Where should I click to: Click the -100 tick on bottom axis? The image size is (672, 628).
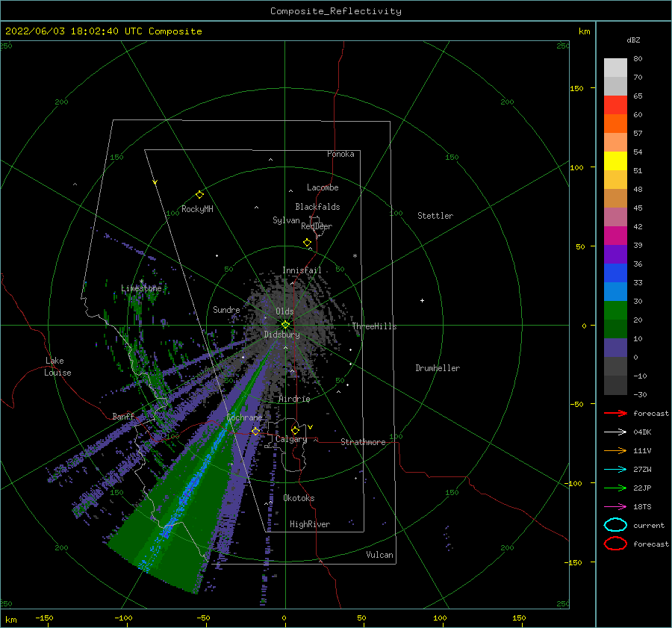[123, 618]
